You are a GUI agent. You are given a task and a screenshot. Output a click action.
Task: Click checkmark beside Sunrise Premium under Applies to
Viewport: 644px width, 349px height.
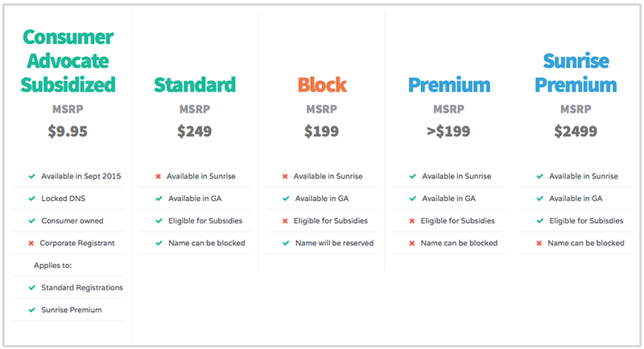31,310
